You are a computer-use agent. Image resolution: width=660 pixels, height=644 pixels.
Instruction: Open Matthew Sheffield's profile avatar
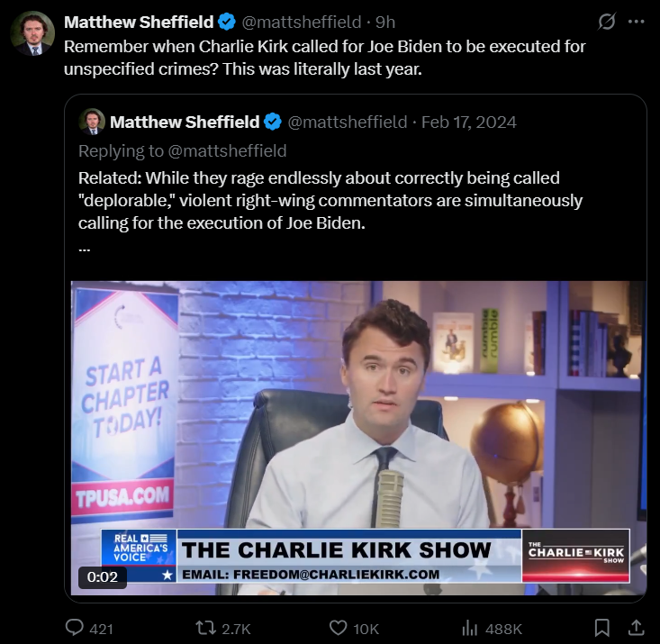(32, 33)
